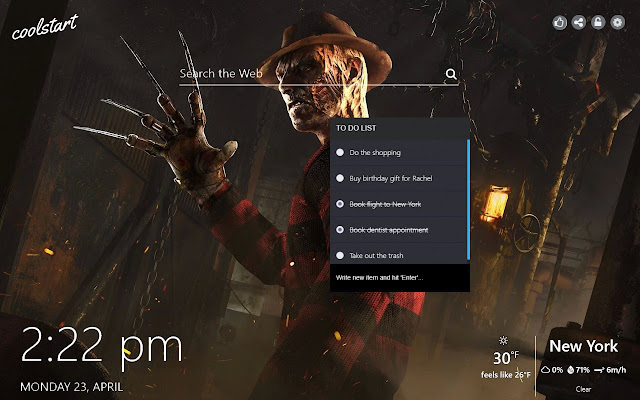The height and width of the screenshot is (400, 640).
Task: Click the 'MONDAY 23, APRIL' date
Action: coord(71,387)
